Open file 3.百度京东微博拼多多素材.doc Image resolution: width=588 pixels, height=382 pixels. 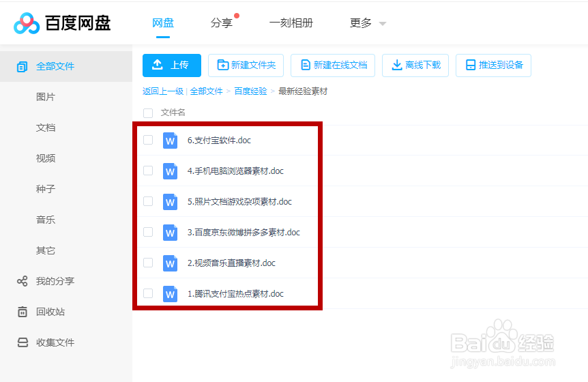coord(244,233)
